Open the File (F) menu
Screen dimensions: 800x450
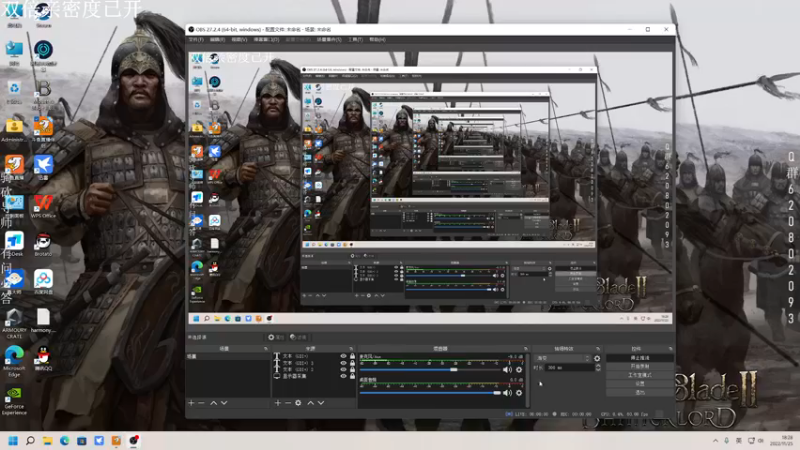click(x=196, y=40)
